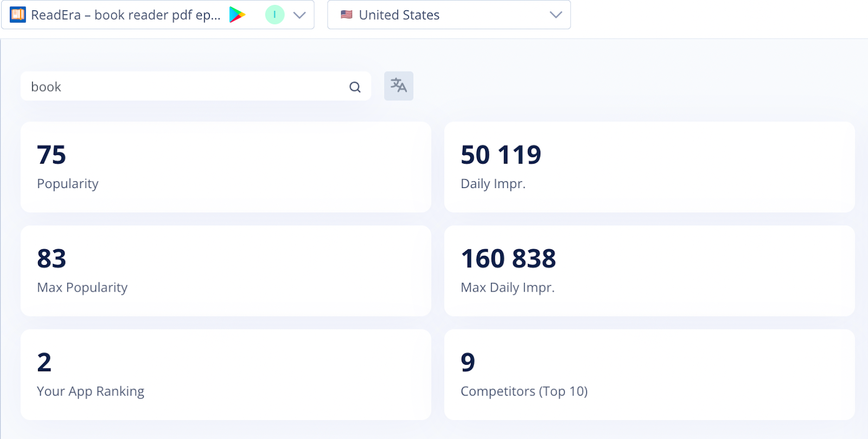Click the "Competitors (Top 10)" label
This screenshot has width=868, height=439.
point(524,391)
